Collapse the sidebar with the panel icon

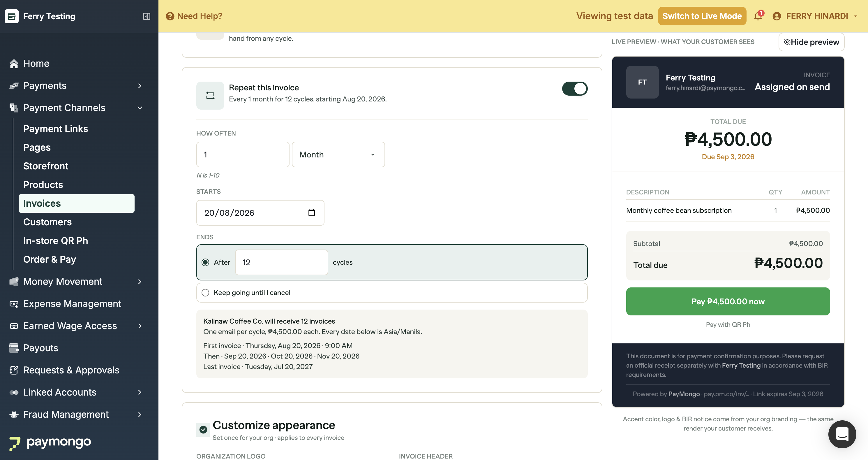147,16
